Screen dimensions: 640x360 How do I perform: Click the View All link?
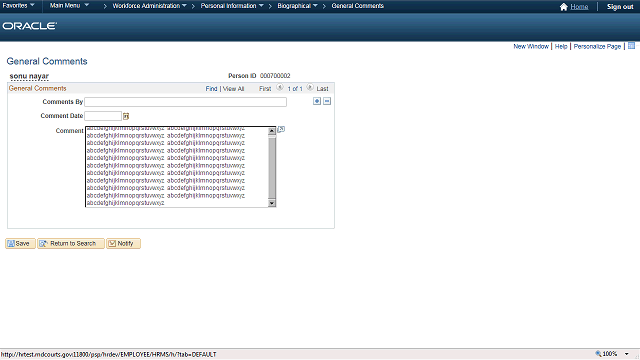[x=233, y=89]
